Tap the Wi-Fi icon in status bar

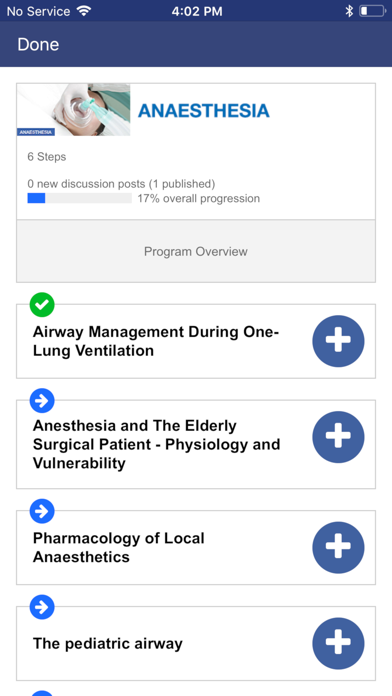point(83,11)
